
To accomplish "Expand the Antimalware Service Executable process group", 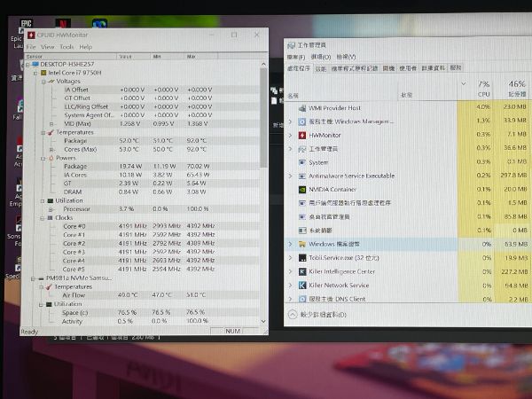I will 291,176.
